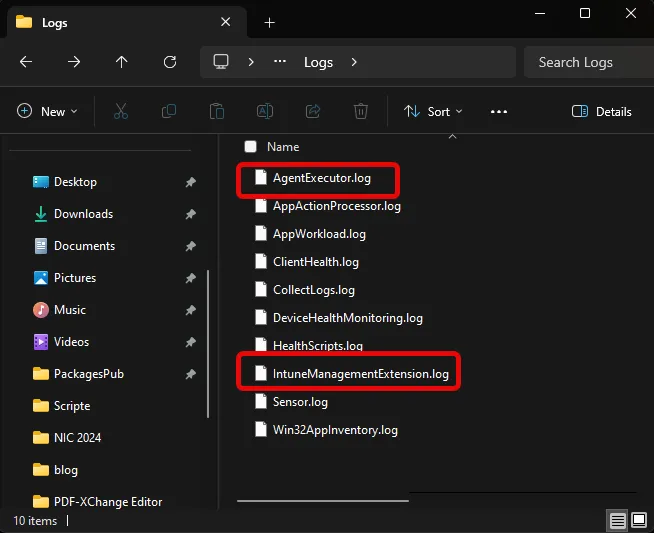The width and height of the screenshot is (654, 533).
Task: Open the Sort options dropdown
Action: click(x=433, y=111)
